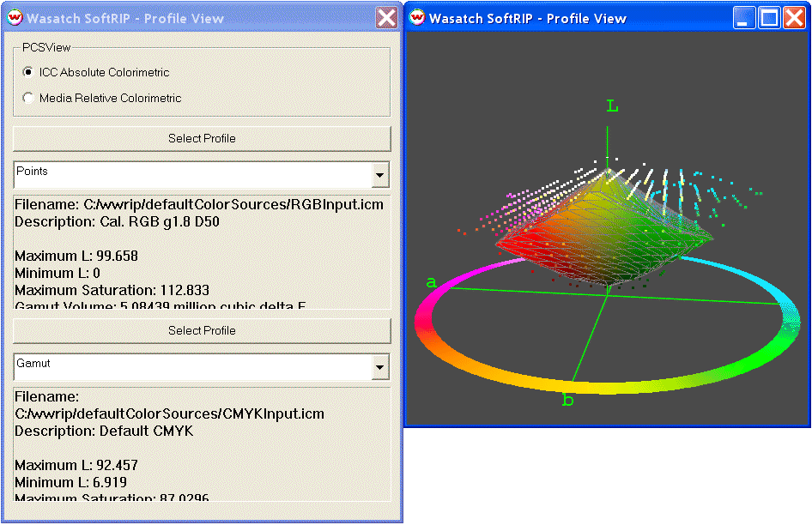Minimize the 3D Profile View window

pos(744,18)
